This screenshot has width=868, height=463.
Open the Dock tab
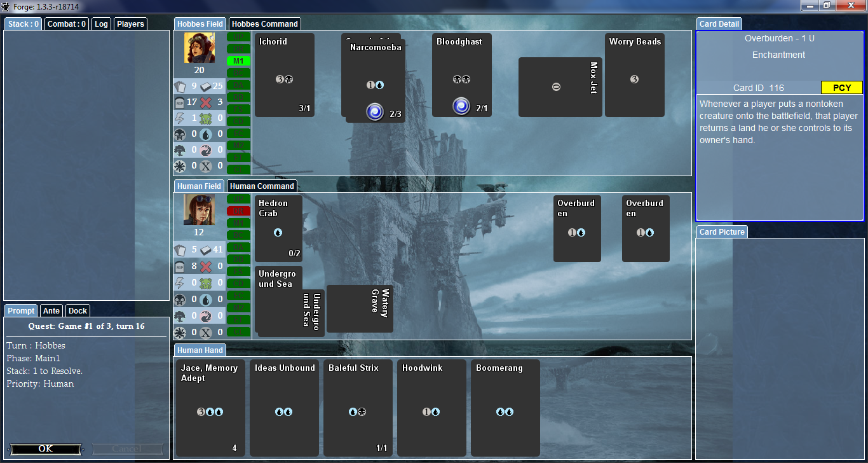coord(78,311)
